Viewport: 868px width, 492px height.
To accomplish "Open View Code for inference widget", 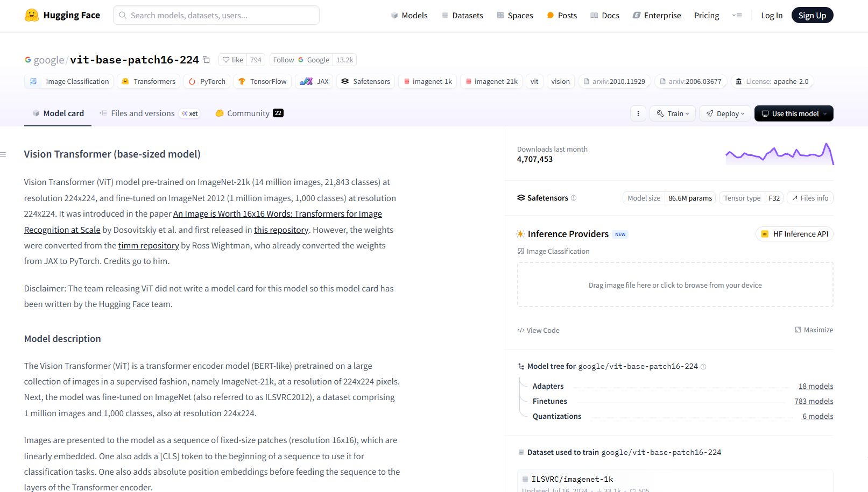I will [538, 330].
